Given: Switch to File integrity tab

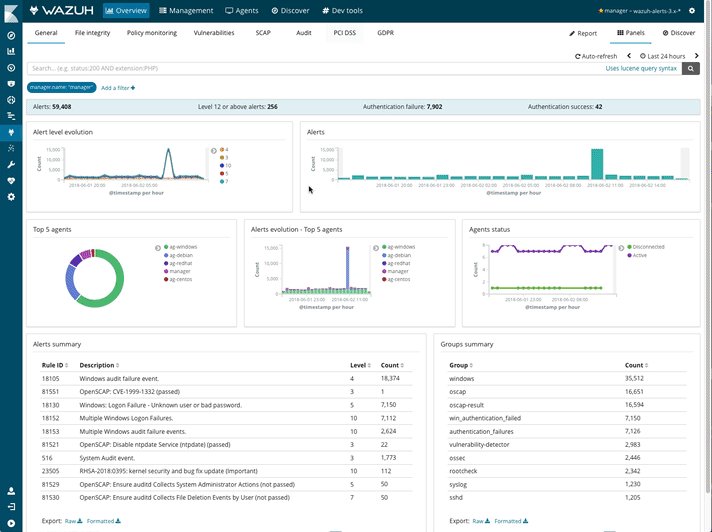Looking at the screenshot, I should pyautogui.click(x=92, y=33).
